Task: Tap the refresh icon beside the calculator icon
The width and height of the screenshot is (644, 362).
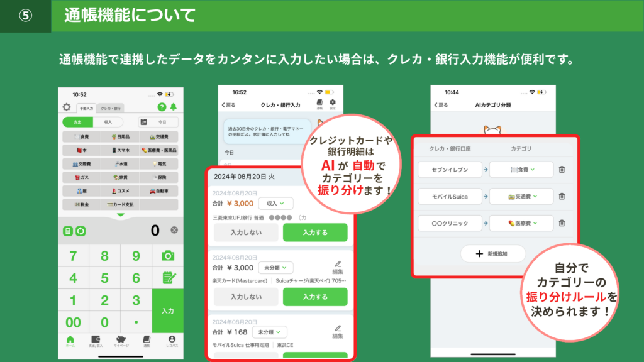Action: coord(80,231)
